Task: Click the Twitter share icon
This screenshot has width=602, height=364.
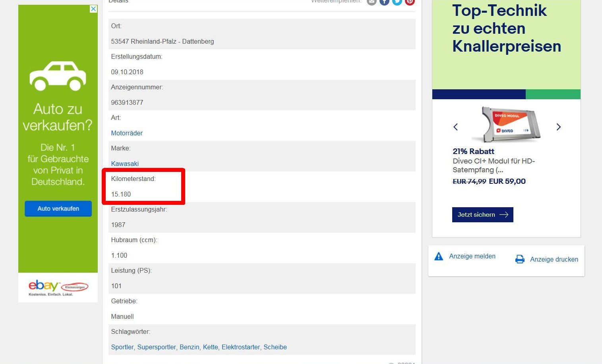Action: pyautogui.click(x=397, y=2)
